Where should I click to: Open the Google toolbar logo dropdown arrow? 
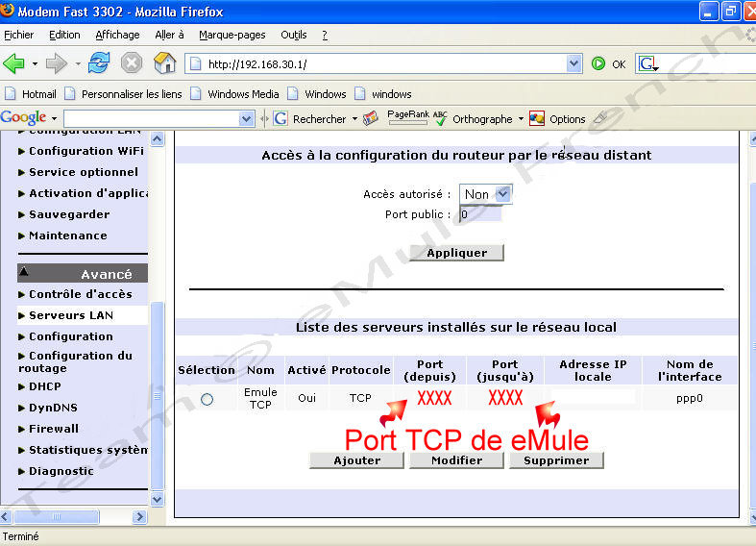point(54,118)
